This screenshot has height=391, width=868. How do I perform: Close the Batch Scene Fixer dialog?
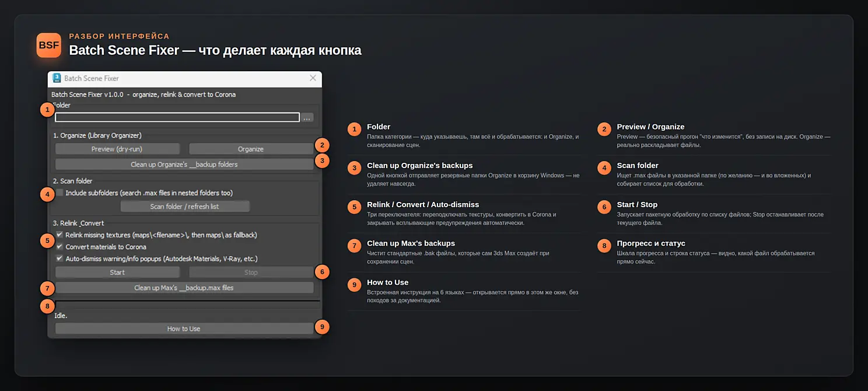(x=313, y=78)
